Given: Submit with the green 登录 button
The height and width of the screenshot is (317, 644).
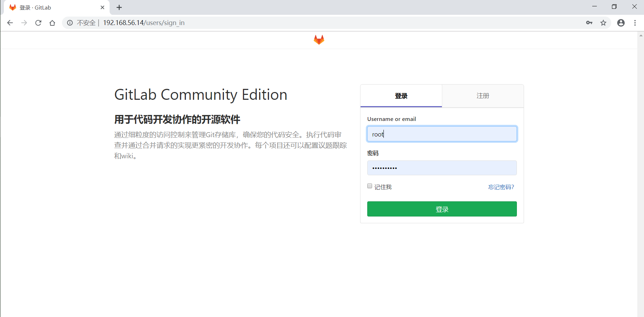Looking at the screenshot, I should [442, 209].
